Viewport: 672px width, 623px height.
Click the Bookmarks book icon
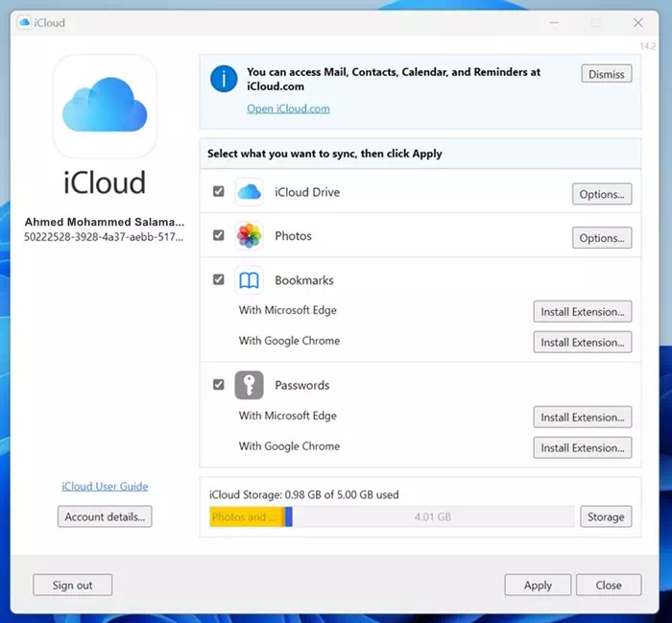[249, 280]
